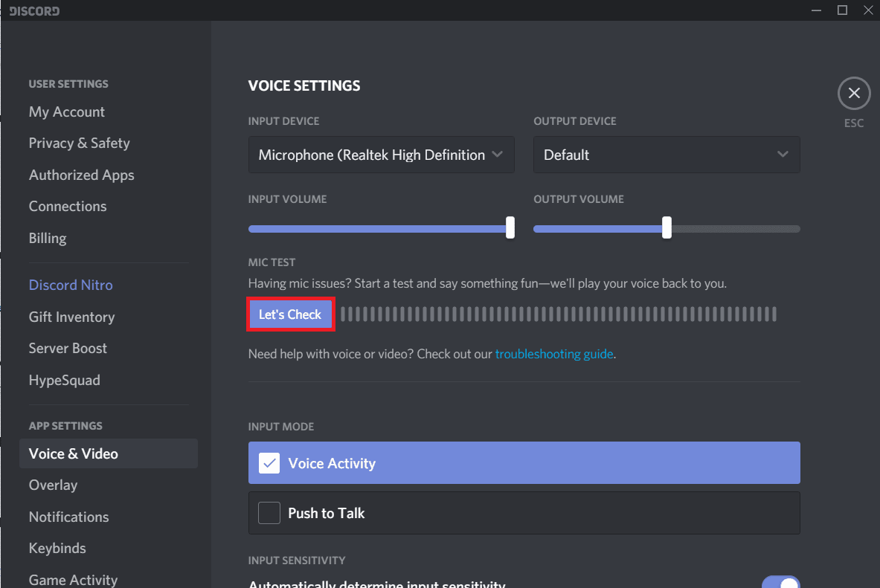Open the troubleshooting guide link
This screenshot has width=880, height=588.
click(x=553, y=354)
